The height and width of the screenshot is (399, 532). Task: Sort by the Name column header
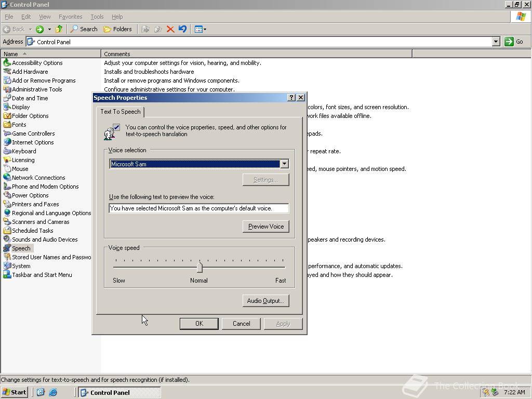[x=51, y=54]
